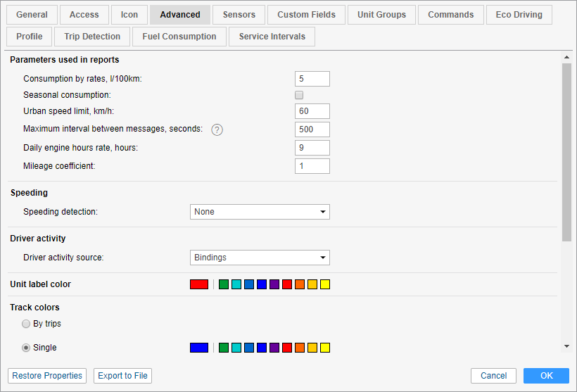Viewport: 577px width, 392px height.
Task: Enable the Seasonal consumption checkbox
Action: [299, 95]
